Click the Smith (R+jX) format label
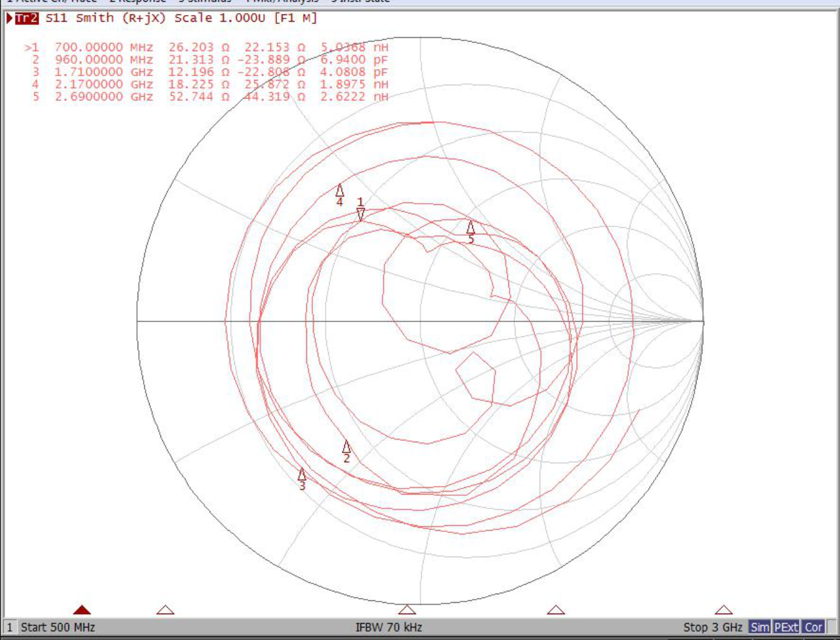Image resolution: width=840 pixels, height=640 pixels. click(x=120, y=18)
